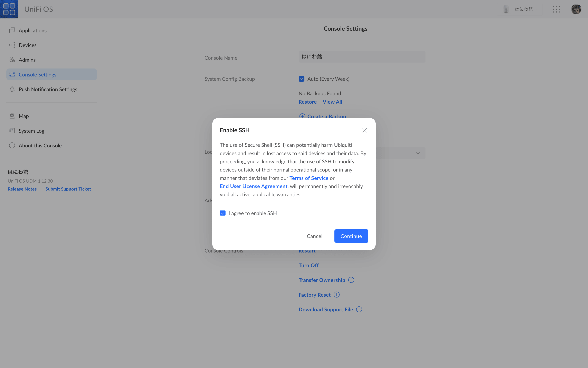
Task: Open the user profile avatar
Action: 576,9
